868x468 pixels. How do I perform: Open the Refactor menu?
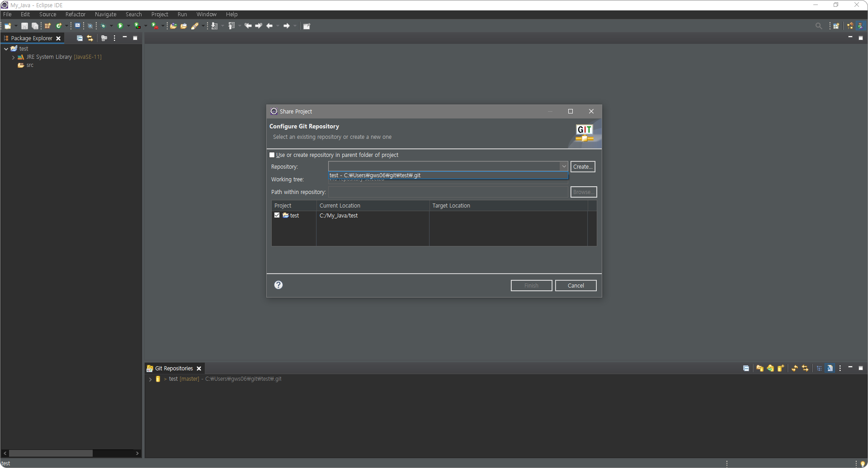(x=75, y=14)
